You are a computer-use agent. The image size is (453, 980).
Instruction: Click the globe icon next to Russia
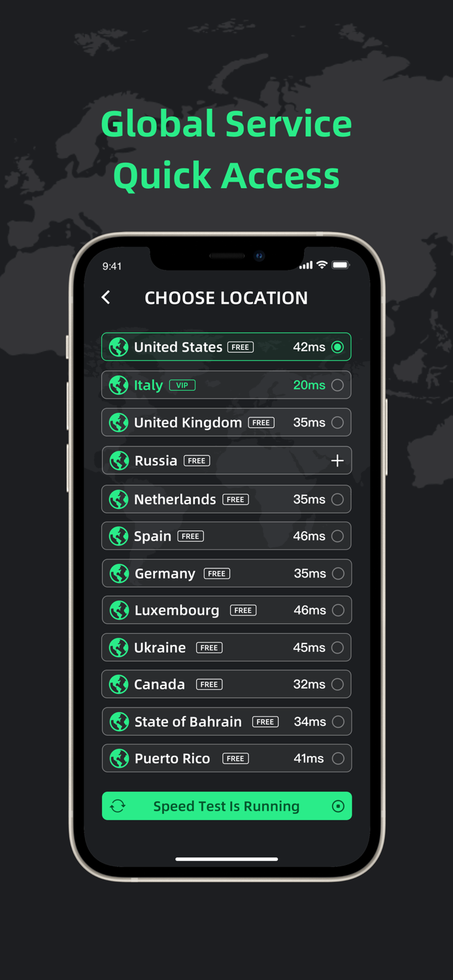coord(118,461)
